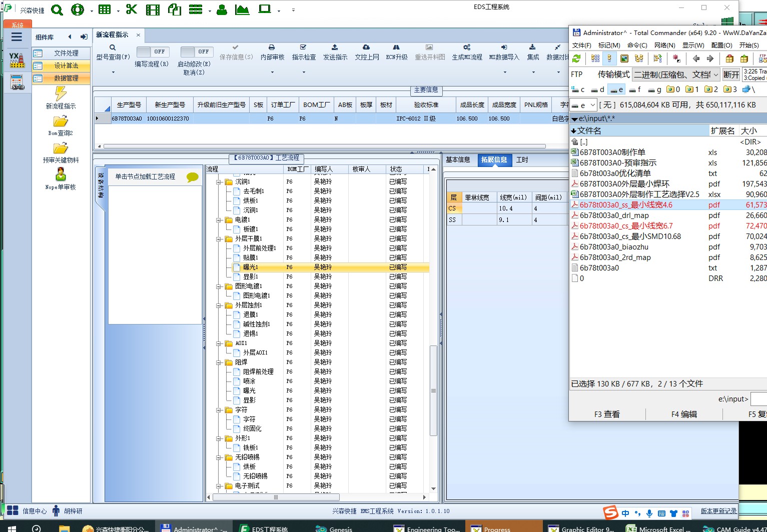The image size is (767, 532).
Task: Open 配置(O) menu in Total Commander
Action: point(721,45)
